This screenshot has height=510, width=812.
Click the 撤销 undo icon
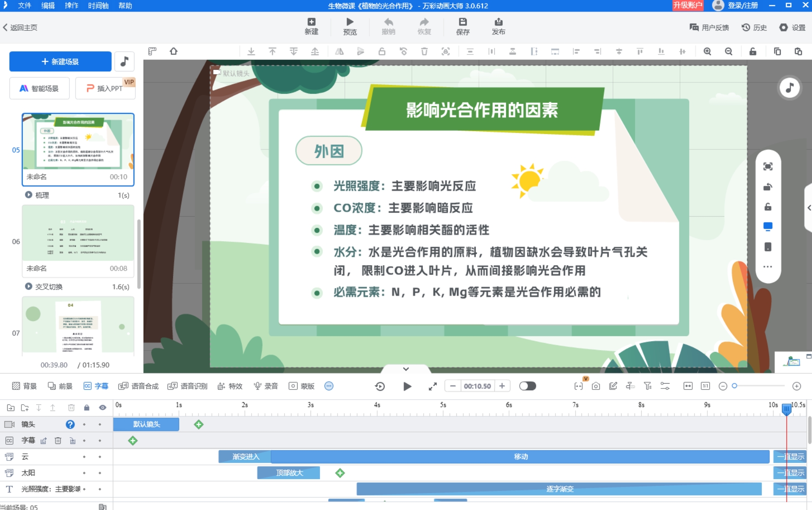pos(388,26)
